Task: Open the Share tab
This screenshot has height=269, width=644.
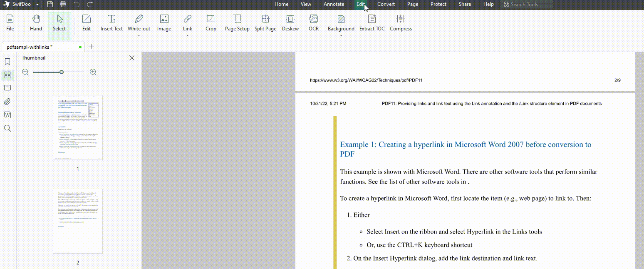Action: click(x=465, y=4)
